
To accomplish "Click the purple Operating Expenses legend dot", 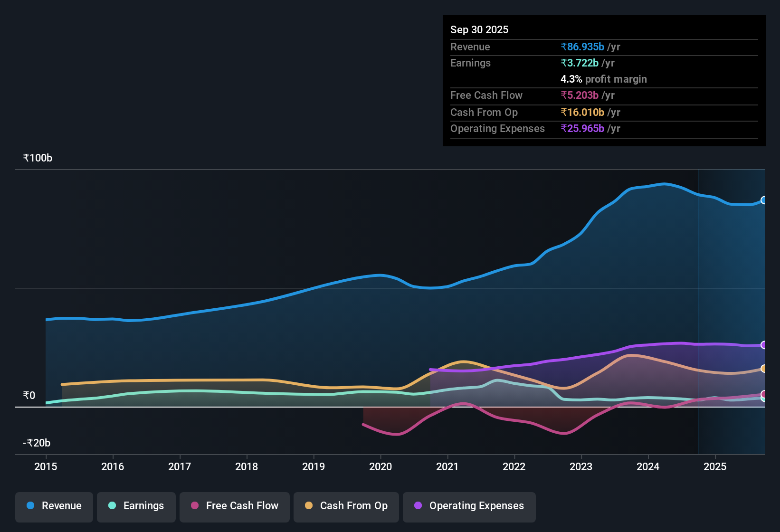I will point(417,506).
